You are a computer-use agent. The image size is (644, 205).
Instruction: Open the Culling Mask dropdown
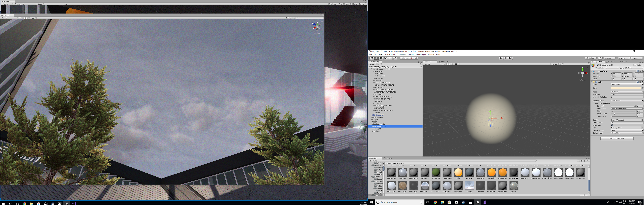[627, 133]
